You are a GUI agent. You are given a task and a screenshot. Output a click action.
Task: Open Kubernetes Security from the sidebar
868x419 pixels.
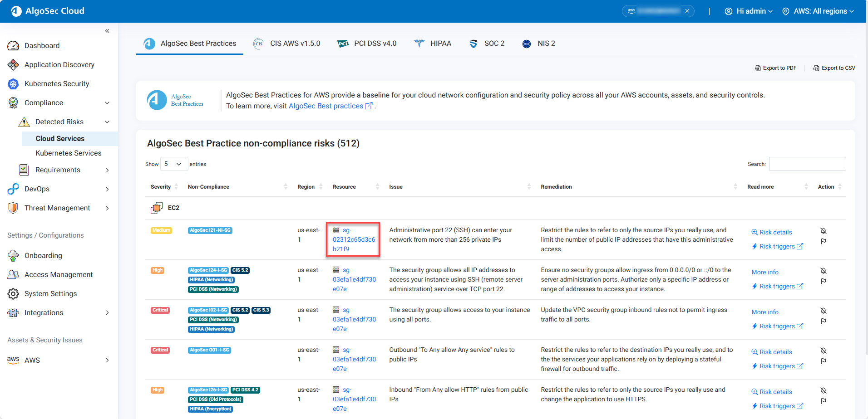(x=57, y=84)
